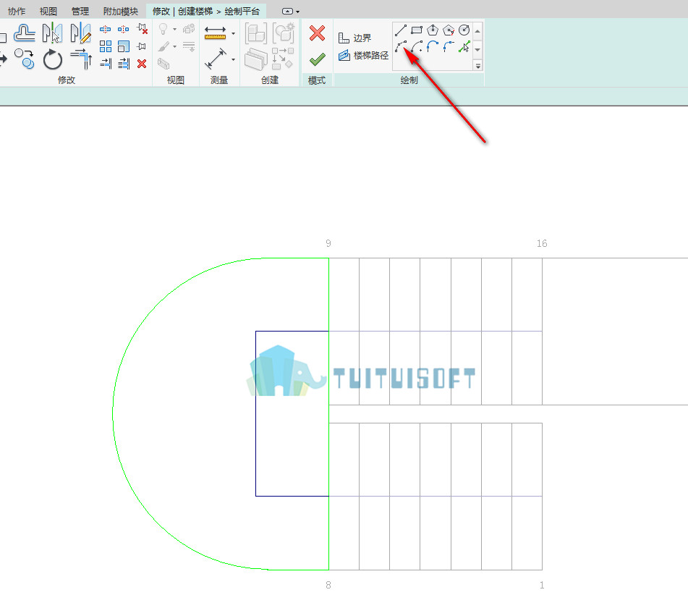Expand the draw gallery fully
This screenshot has width=688, height=616.
477,66
